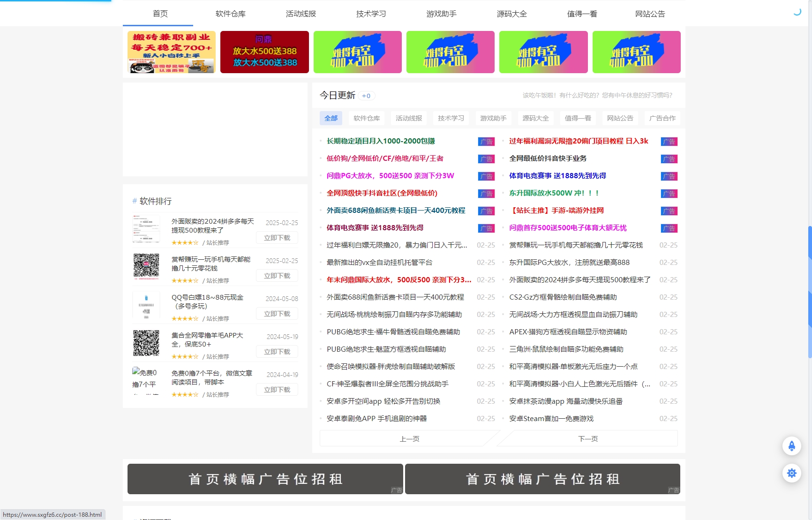
Task: Click 立即下载 for 免费0撸7个平台
Action: tap(277, 390)
